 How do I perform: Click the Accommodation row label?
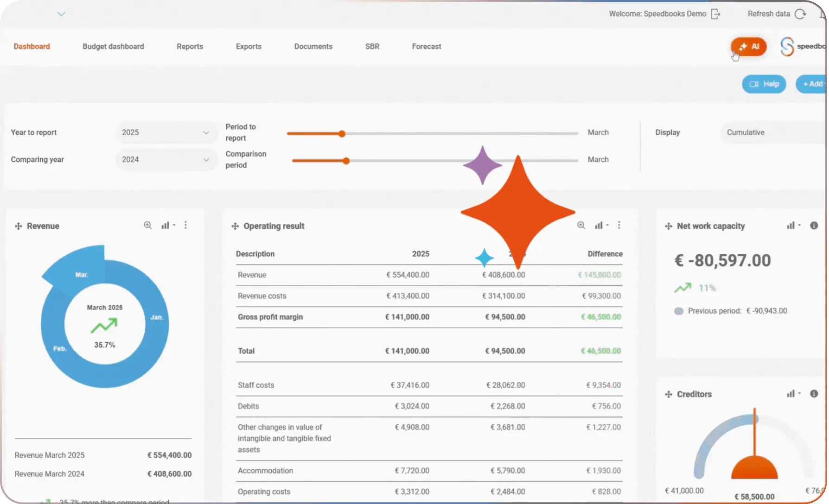click(x=265, y=471)
